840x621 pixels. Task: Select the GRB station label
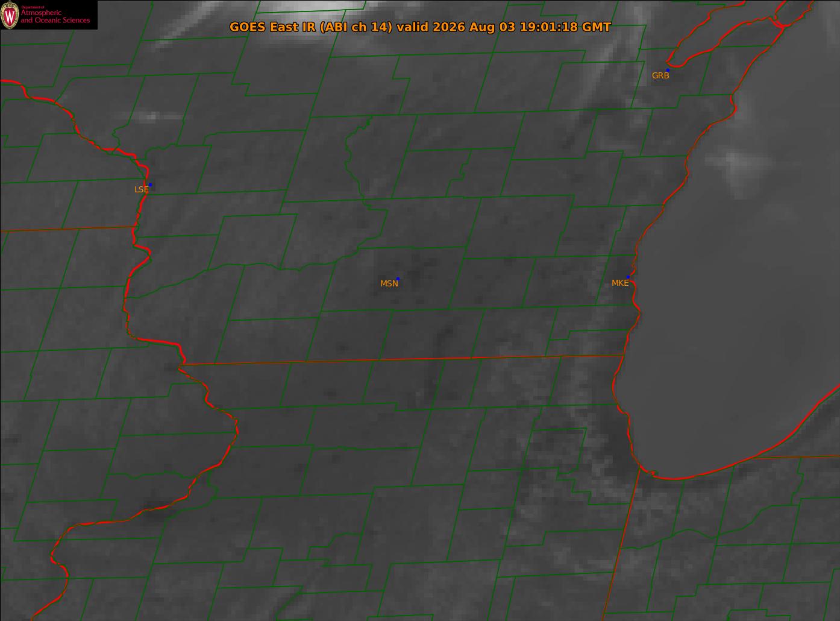[660, 75]
